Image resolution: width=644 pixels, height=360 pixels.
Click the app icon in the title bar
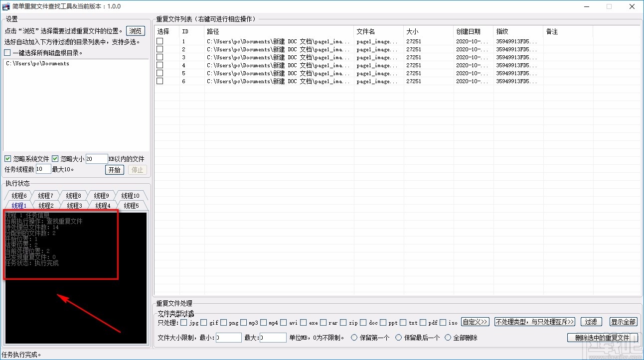[6, 6]
